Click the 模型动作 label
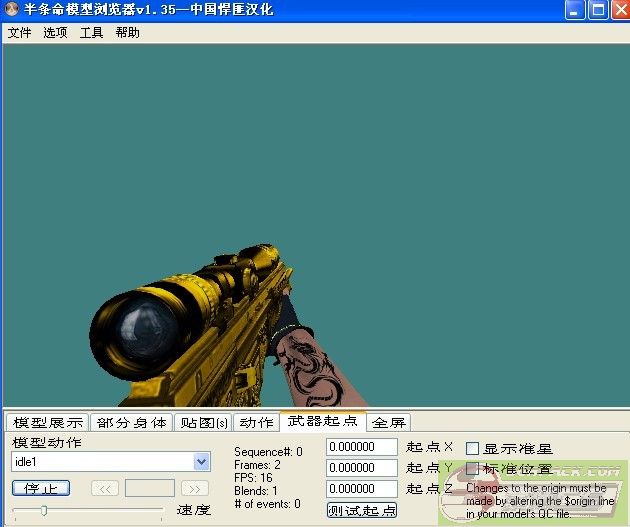Viewport: 630px width, 527px height. 47,442
